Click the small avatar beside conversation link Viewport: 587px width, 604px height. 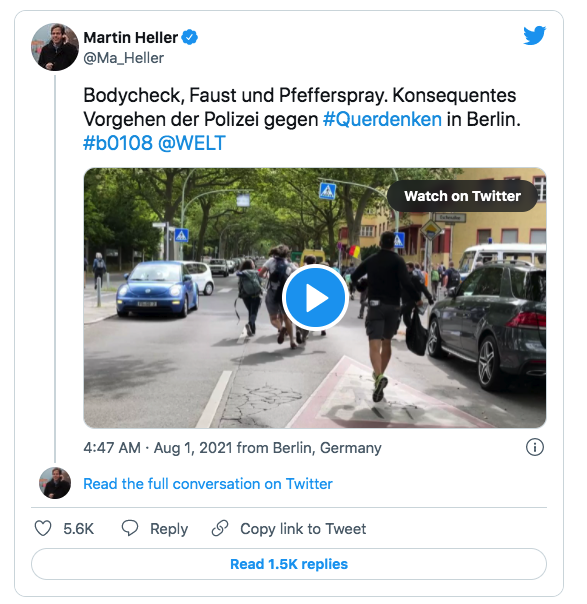click(55, 483)
